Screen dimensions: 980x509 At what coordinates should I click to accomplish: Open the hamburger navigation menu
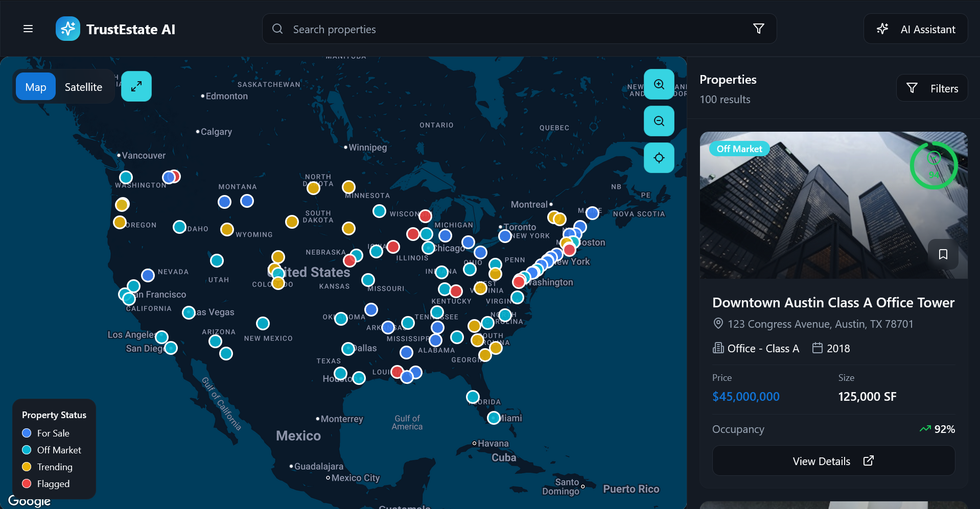(28, 29)
